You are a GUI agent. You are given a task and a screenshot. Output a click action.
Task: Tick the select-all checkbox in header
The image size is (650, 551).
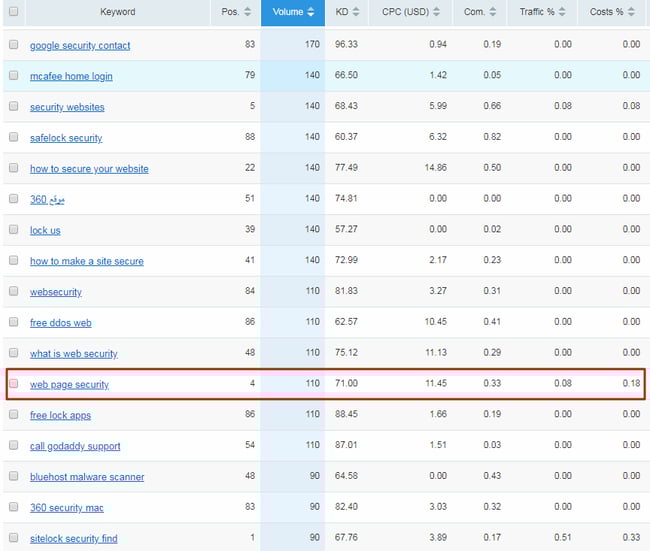pyautogui.click(x=14, y=11)
